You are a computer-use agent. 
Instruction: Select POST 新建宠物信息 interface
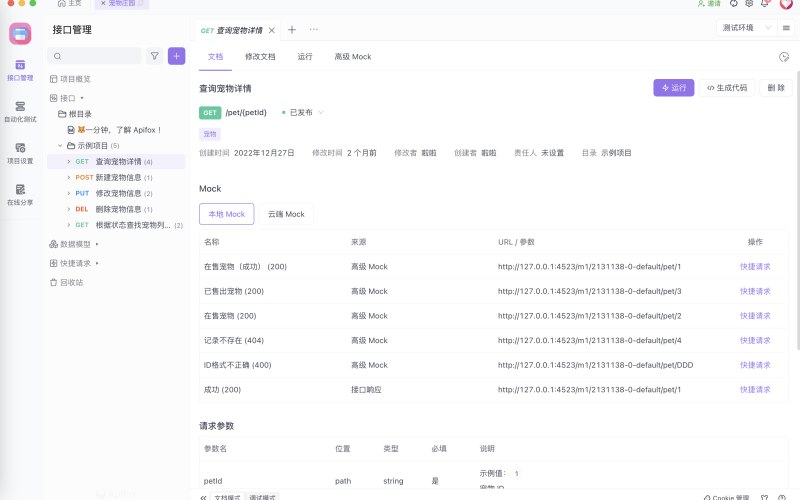[x=116, y=177]
